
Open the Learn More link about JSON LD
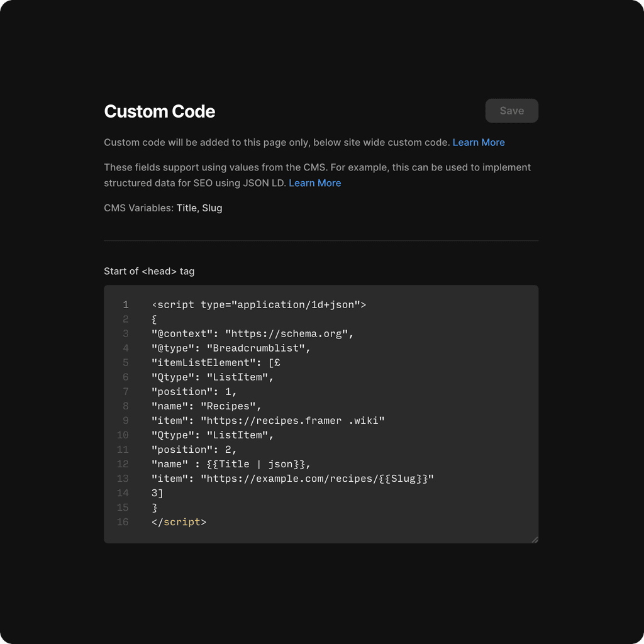pyautogui.click(x=314, y=183)
